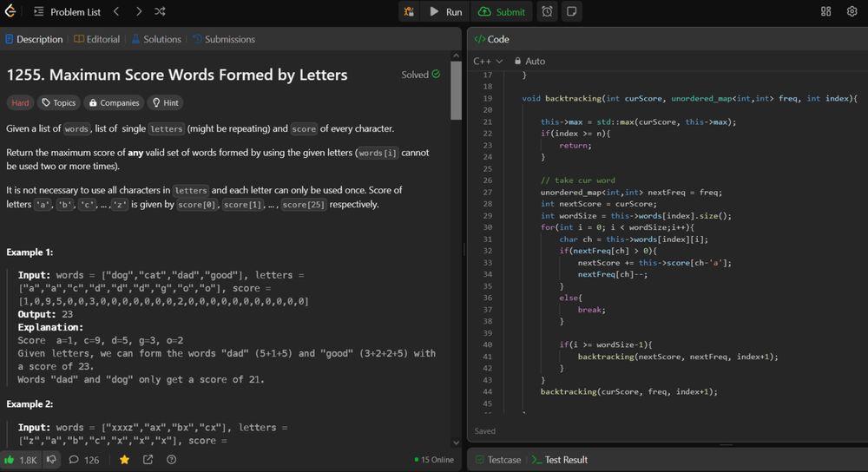Click the '// take cur word' comment
Viewport: 868px width, 472px height.
(578, 180)
